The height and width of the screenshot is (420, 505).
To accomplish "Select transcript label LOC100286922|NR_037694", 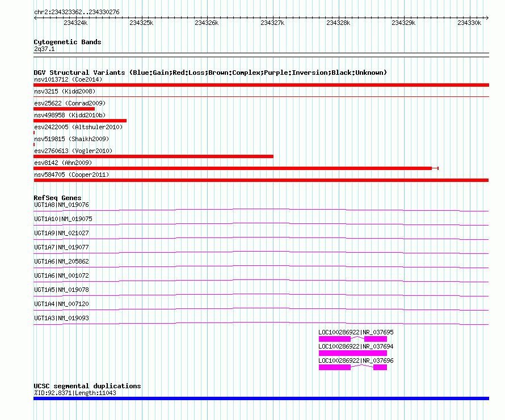I will click(356, 347).
